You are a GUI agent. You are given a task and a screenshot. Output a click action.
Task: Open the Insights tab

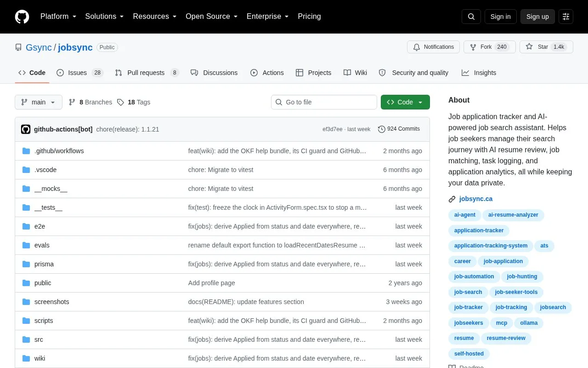point(479,73)
